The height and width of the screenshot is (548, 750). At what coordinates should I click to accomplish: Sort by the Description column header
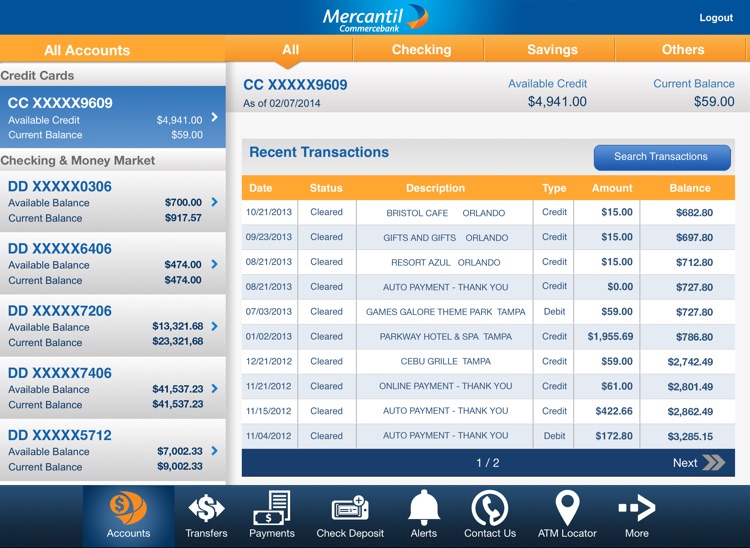tap(435, 188)
